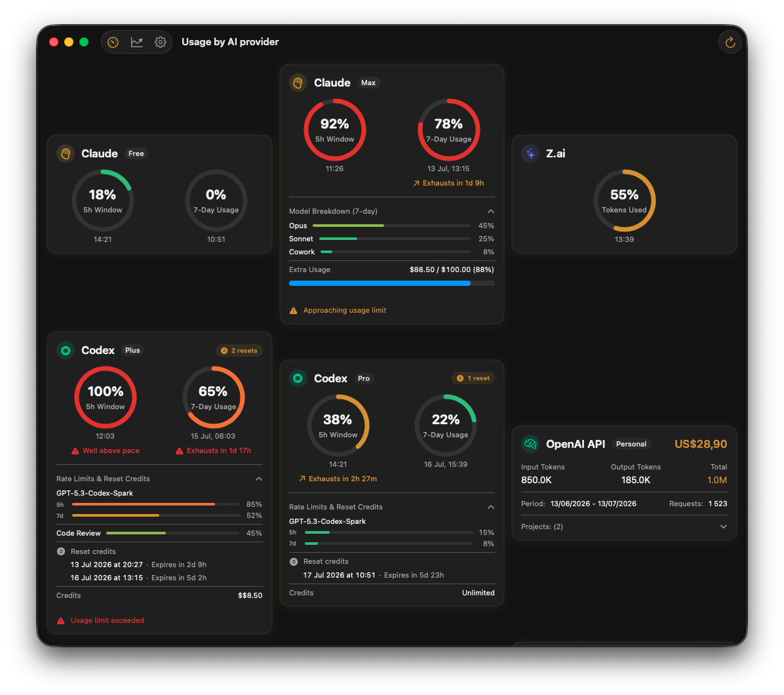
Task: Collapse Codex Pro Rate Limits & Reset Credits
Action: 490,507
